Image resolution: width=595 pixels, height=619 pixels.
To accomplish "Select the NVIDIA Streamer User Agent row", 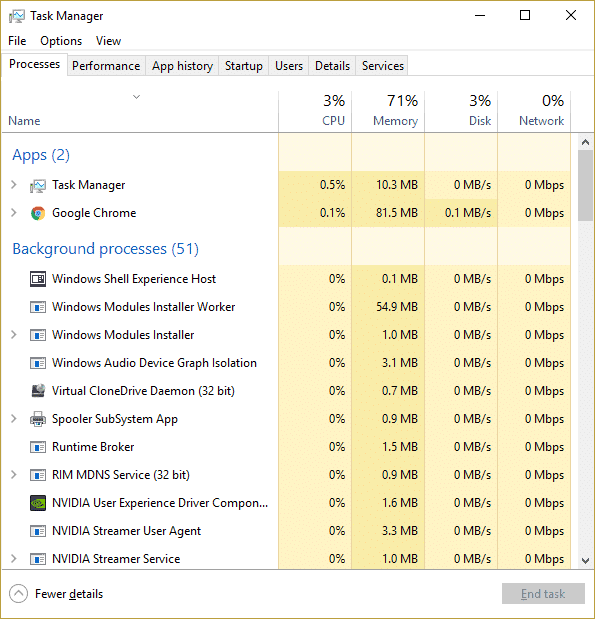I will pyautogui.click(x=286, y=531).
